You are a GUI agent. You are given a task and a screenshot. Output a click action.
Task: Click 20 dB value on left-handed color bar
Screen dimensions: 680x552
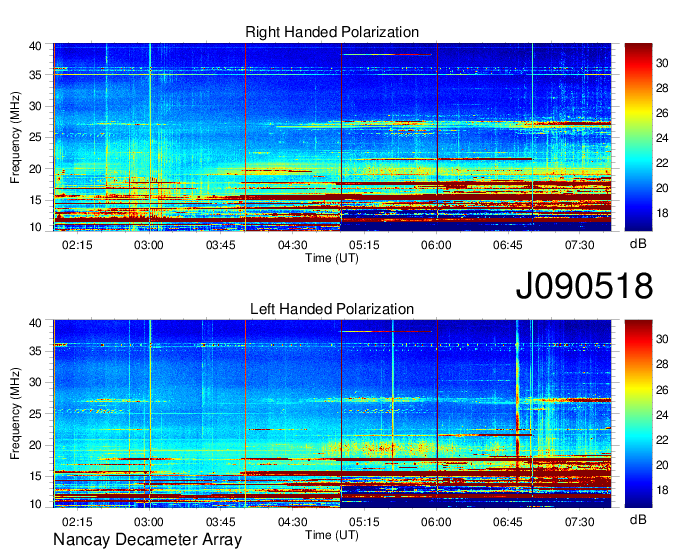click(662, 465)
